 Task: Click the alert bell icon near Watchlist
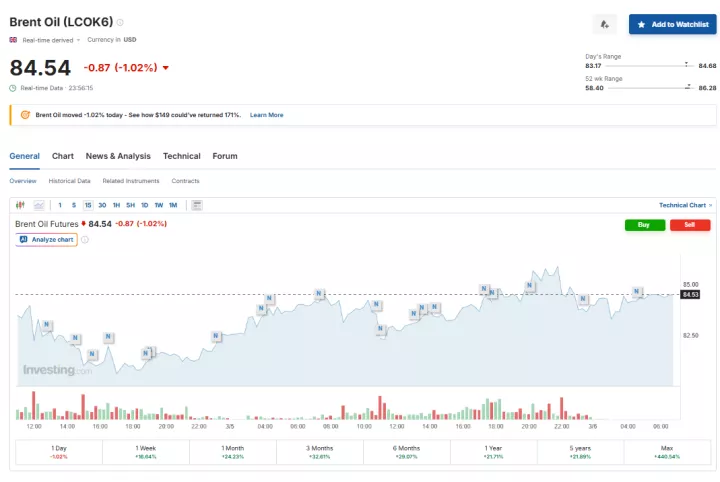[604, 24]
